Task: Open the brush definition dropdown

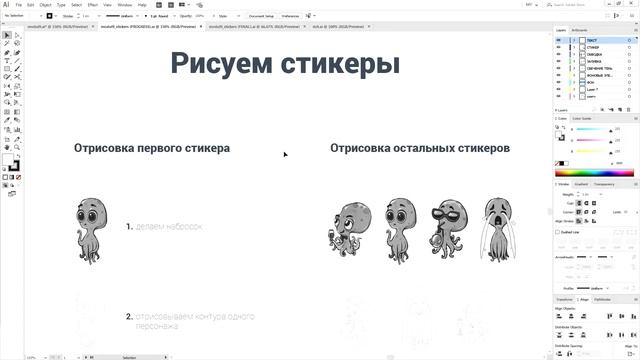Action: pos(174,16)
